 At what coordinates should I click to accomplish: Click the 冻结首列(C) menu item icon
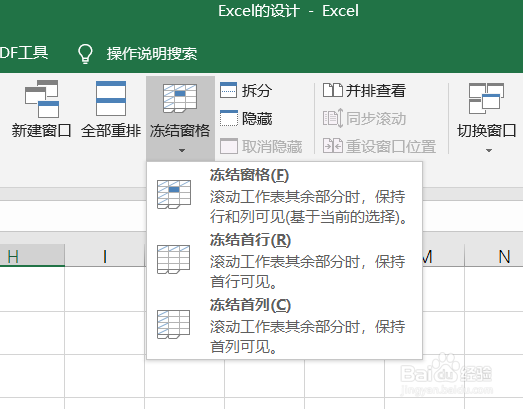click(x=173, y=324)
